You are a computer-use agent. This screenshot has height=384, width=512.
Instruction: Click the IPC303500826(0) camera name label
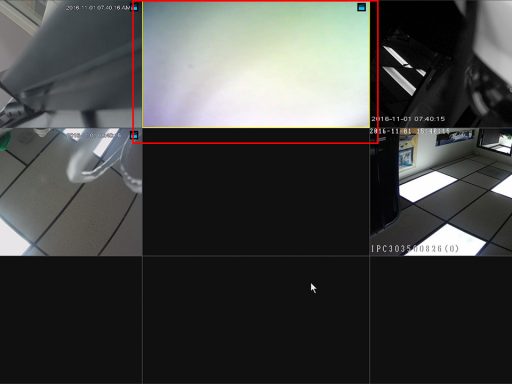point(415,249)
